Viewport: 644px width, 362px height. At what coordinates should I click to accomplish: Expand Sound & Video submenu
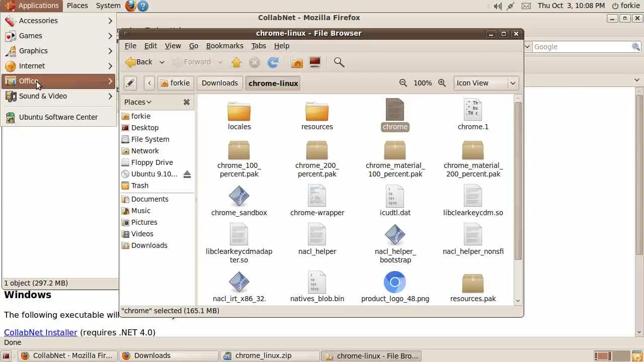[59, 96]
